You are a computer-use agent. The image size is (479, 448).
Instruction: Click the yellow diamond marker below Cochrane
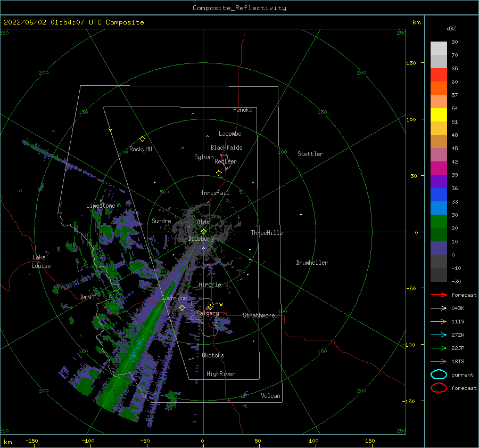point(183,307)
